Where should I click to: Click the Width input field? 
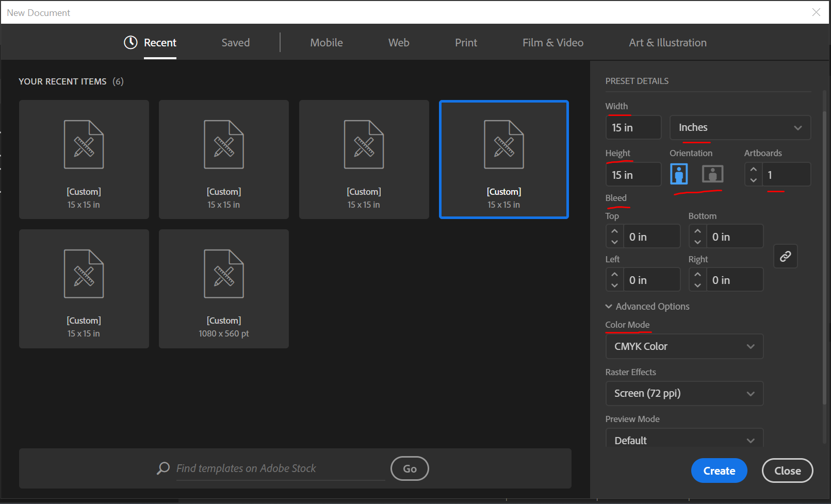633,128
